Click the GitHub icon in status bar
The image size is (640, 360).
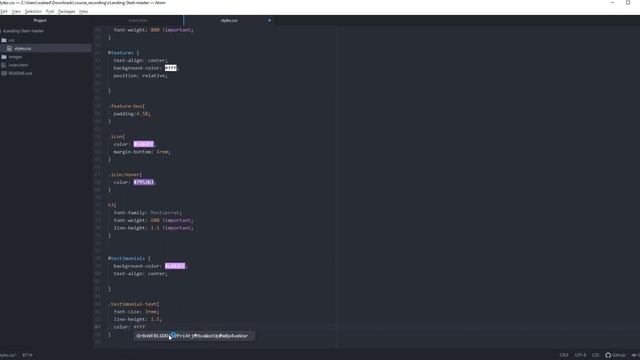click(608, 355)
